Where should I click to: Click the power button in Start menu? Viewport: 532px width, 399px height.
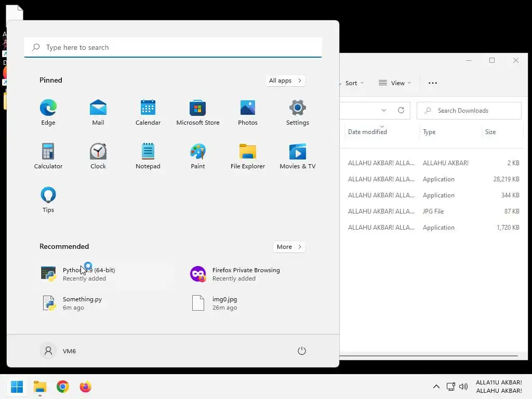pos(302,351)
